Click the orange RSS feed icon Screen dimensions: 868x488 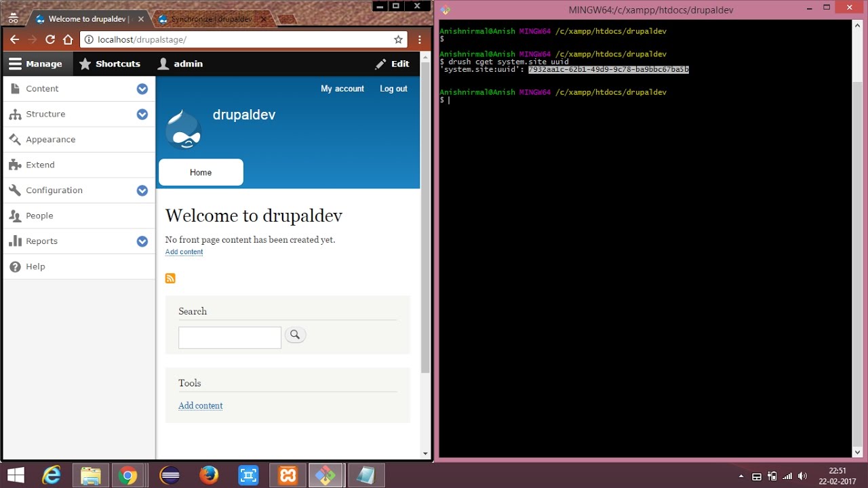pos(170,278)
